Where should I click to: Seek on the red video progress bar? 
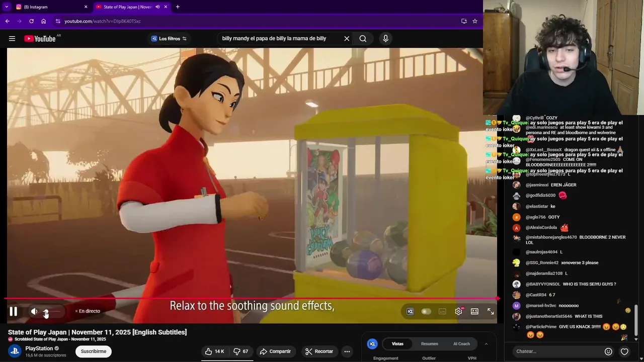point(252,299)
